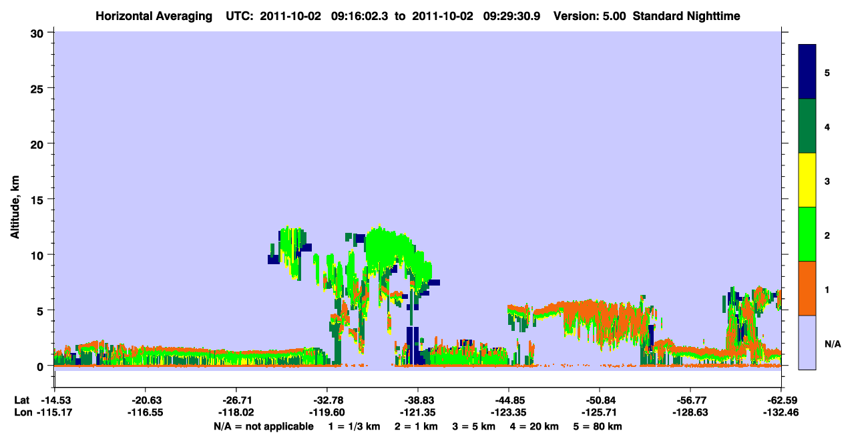Click the y-axis tick label 25

[x=39, y=88]
